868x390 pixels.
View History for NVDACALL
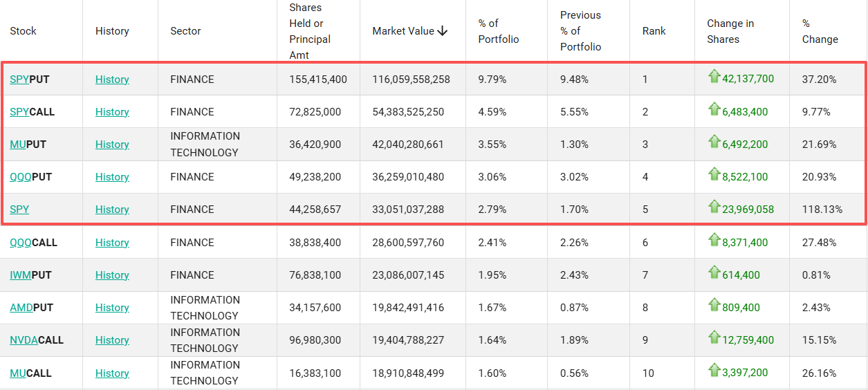click(x=112, y=340)
